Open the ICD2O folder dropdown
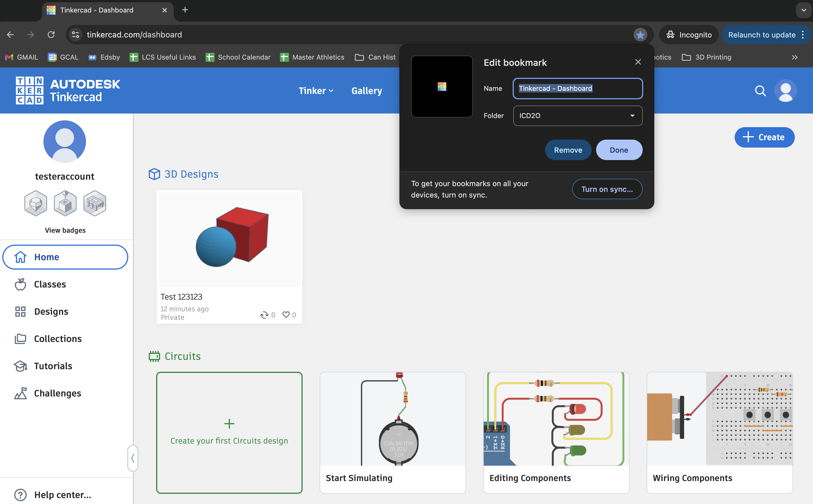 [577, 116]
